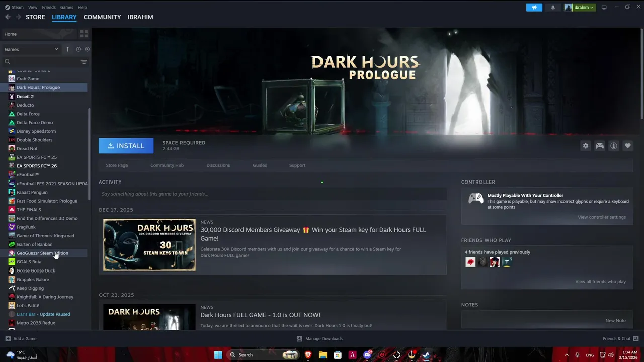Open the Store Page link
644x362 pixels.
click(117, 165)
